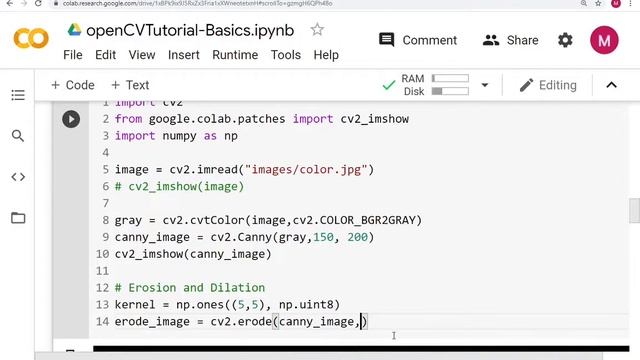Open the code snippets sidebar icon
The image size is (640, 360).
point(18,177)
